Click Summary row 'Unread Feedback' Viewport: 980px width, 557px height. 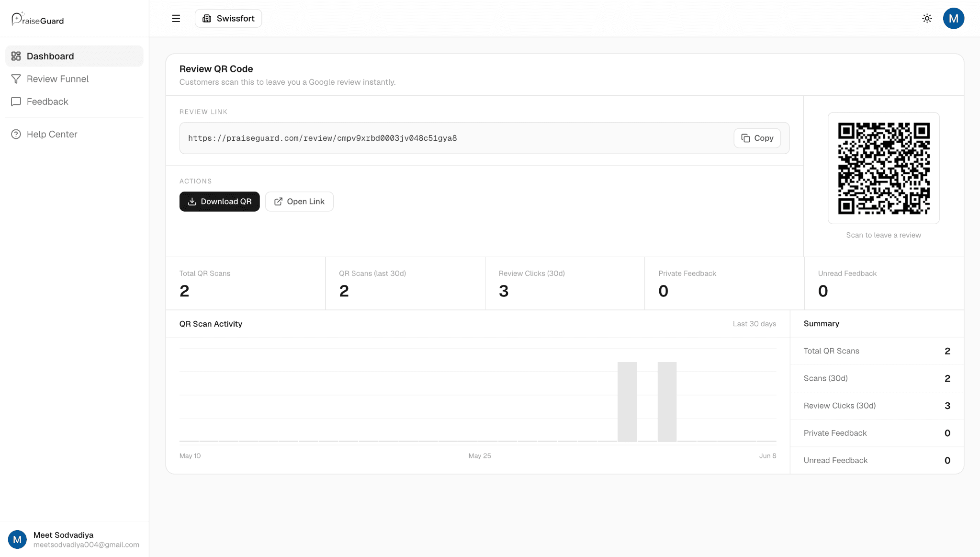click(877, 460)
